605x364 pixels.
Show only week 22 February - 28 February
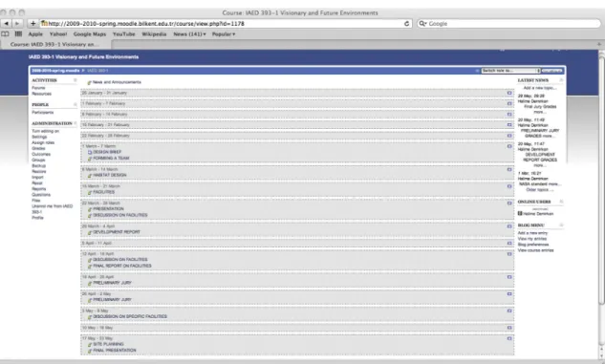point(509,136)
